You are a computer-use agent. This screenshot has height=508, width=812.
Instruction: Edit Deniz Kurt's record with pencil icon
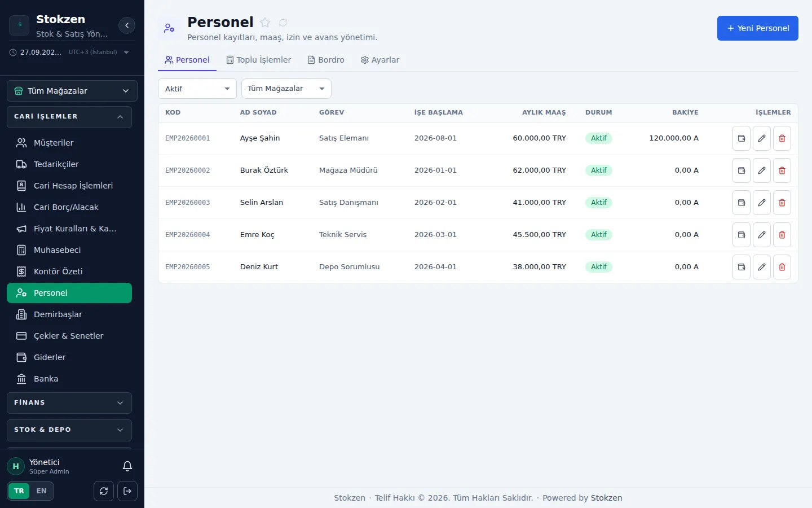(762, 267)
